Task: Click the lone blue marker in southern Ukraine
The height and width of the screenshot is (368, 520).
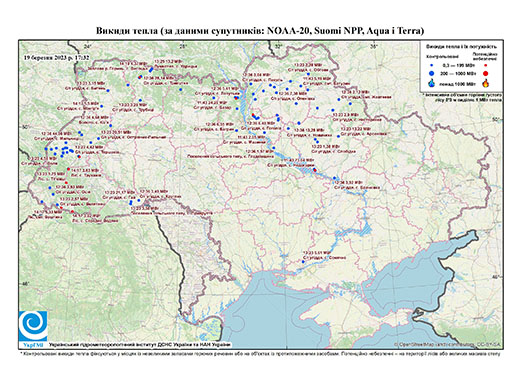Action: pyautogui.click(x=303, y=262)
